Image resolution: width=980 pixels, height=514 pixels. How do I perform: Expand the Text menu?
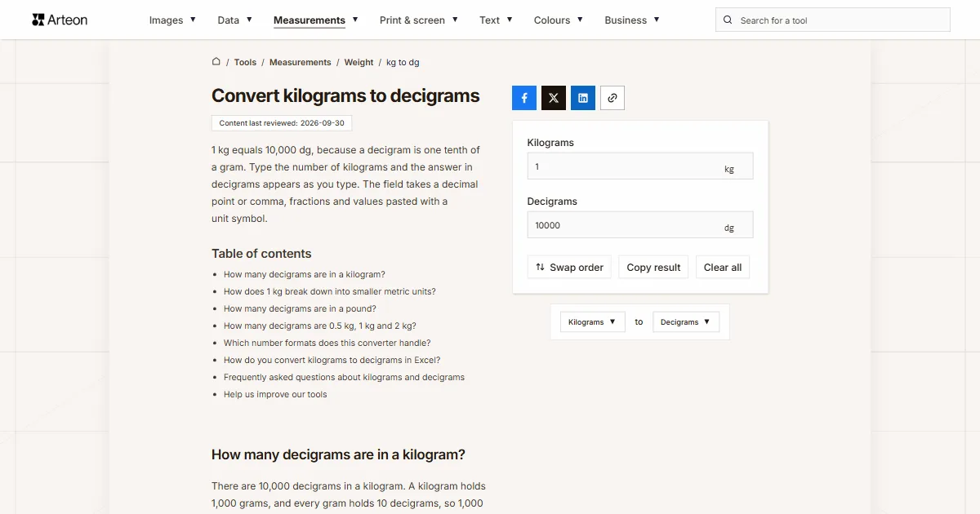click(496, 20)
